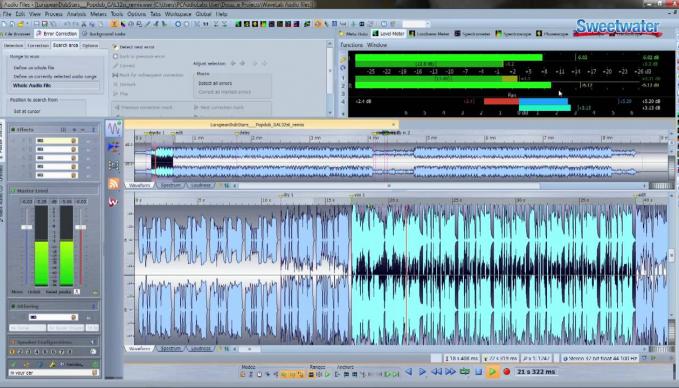Click the red W WaveLab icon in side strip
Screen dimensions: 679x388
pos(113,202)
